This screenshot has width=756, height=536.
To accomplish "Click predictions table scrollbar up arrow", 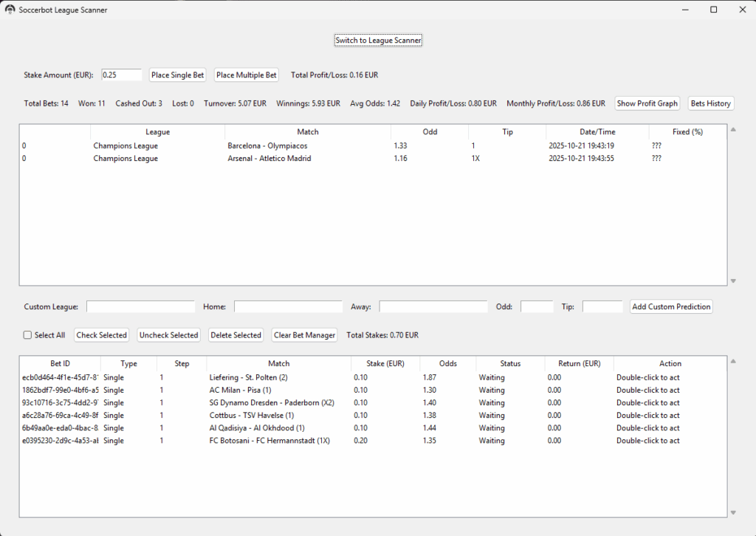I will click(733, 130).
